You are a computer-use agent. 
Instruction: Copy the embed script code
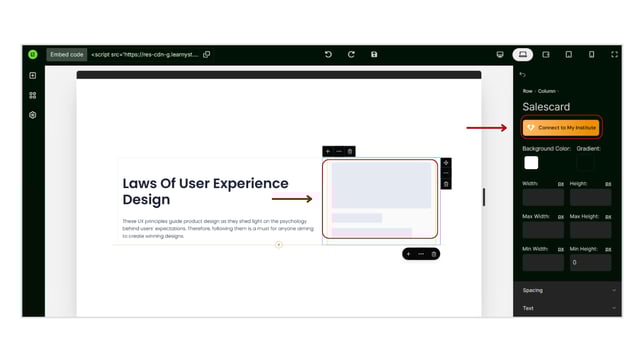207,54
